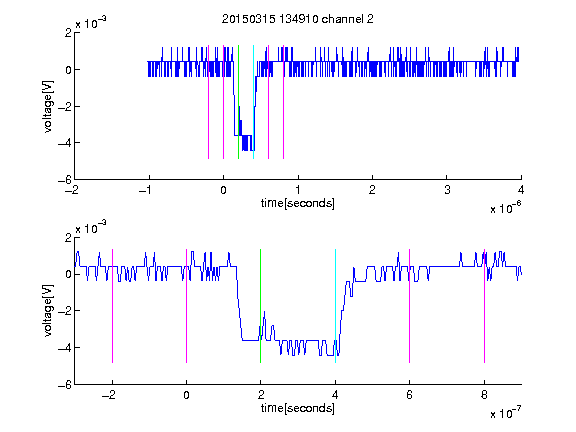The height and width of the screenshot is (432, 576).
Task: Select the magenta marker at 0 in bottom plot
Action: click(x=187, y=306)
